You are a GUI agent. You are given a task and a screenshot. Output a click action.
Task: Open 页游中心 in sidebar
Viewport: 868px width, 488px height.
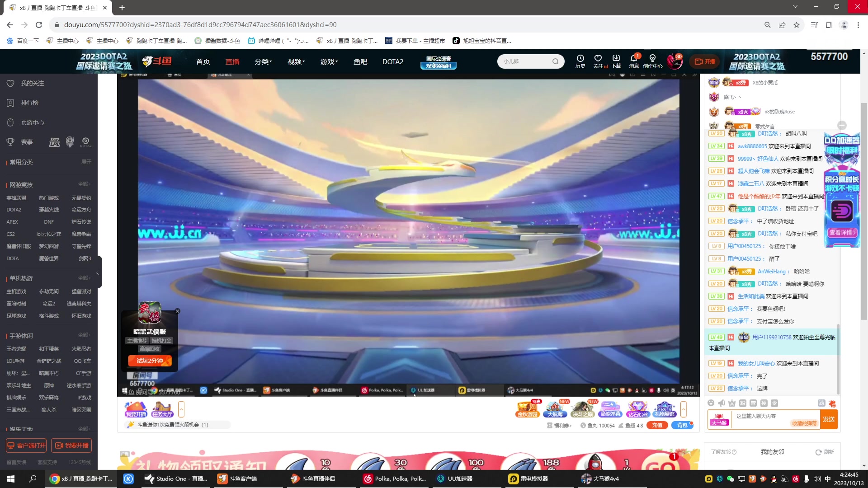pos(32,122)
